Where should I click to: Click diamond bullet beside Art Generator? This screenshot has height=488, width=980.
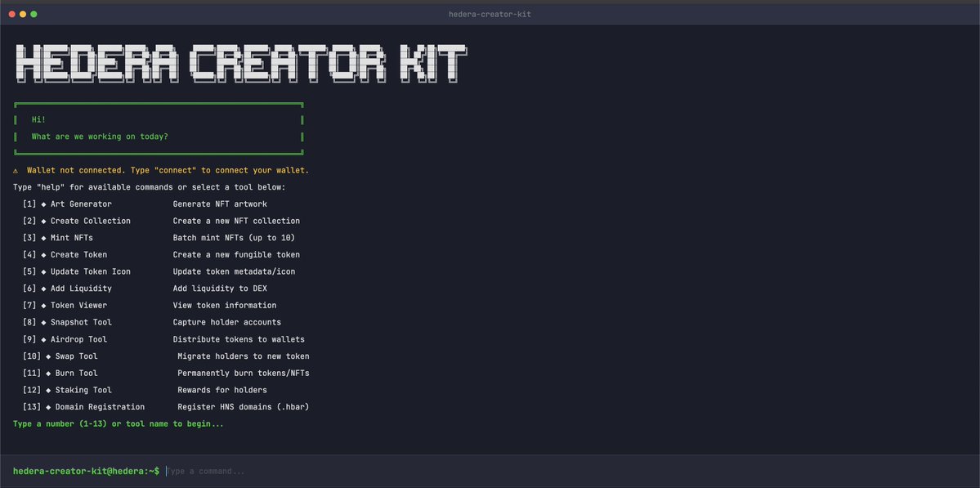pyautogui.click(x=44, y=204)
